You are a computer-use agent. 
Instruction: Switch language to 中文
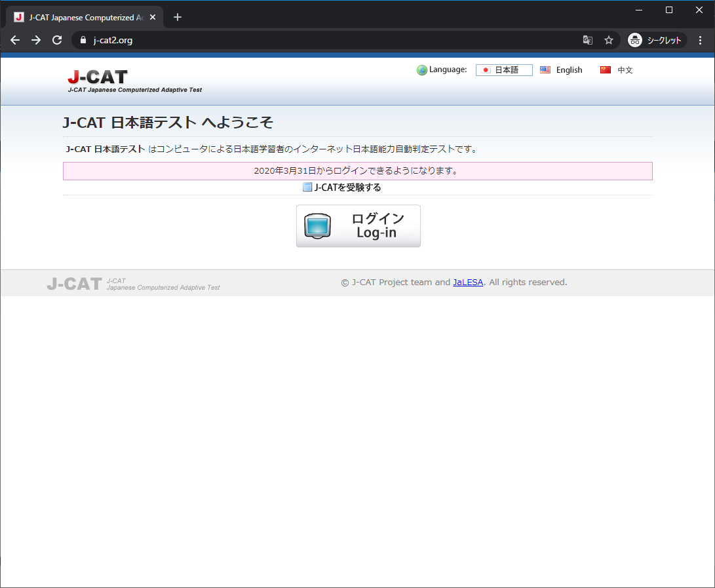coord(623,69)
